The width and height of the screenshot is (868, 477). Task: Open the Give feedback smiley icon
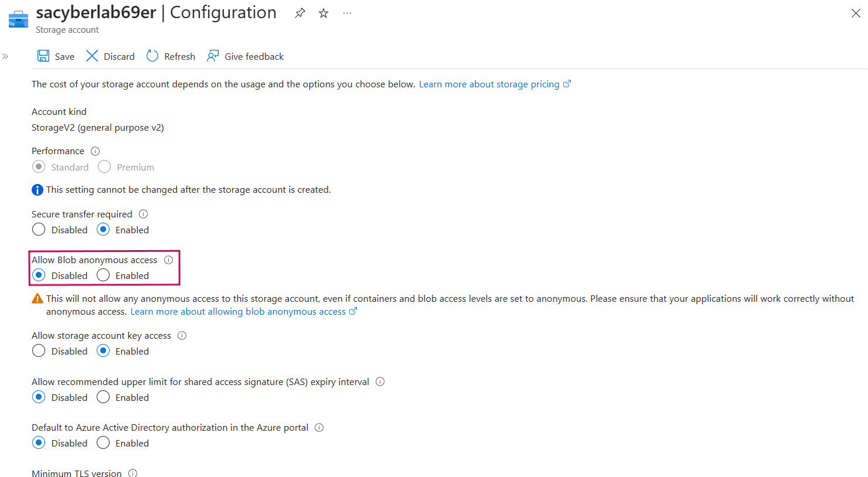(x=212, y=56)
